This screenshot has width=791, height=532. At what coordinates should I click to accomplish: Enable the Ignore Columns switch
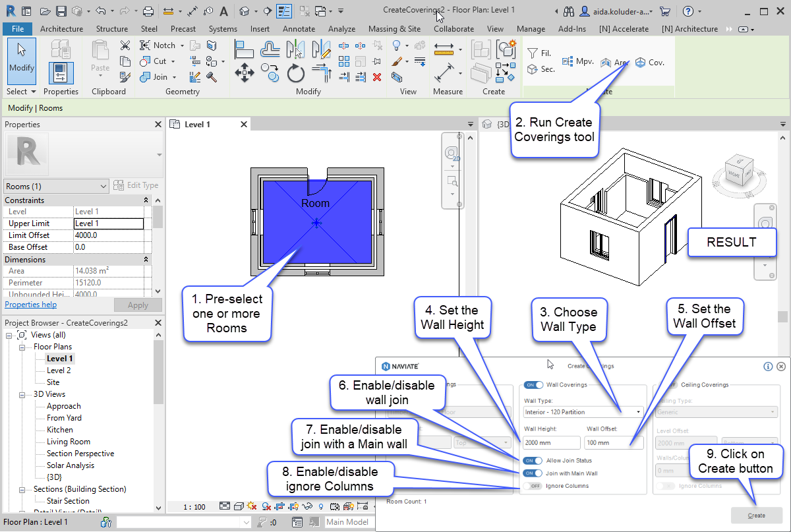[x=533, y=486]
